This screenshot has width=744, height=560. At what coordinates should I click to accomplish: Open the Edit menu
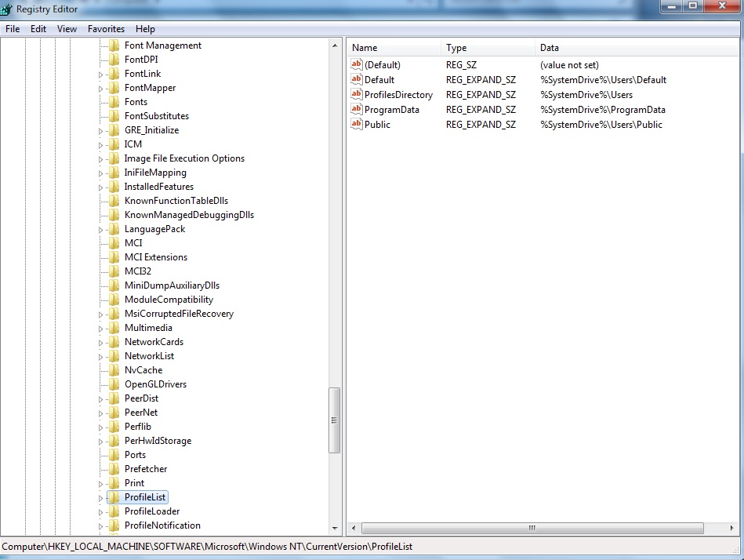(38, 29)
